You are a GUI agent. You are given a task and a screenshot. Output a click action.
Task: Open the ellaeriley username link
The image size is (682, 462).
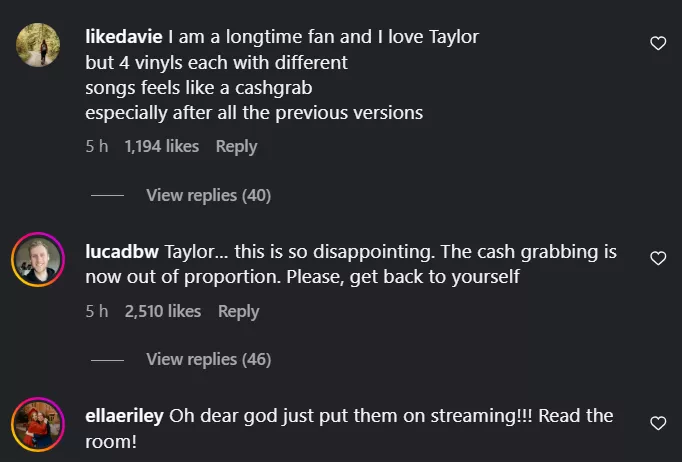click(126, 415)
